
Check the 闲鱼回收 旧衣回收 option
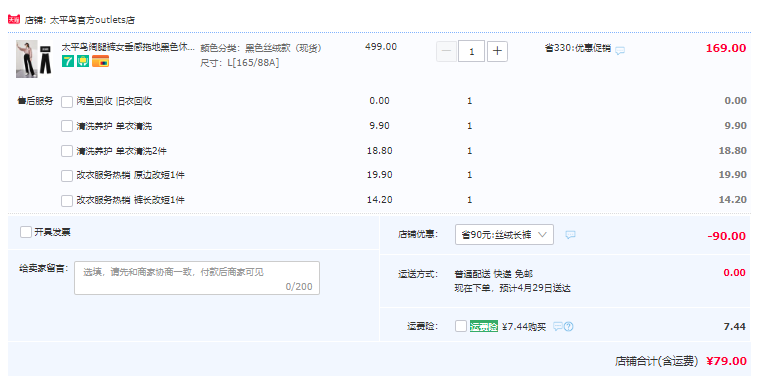pos(67,102)
